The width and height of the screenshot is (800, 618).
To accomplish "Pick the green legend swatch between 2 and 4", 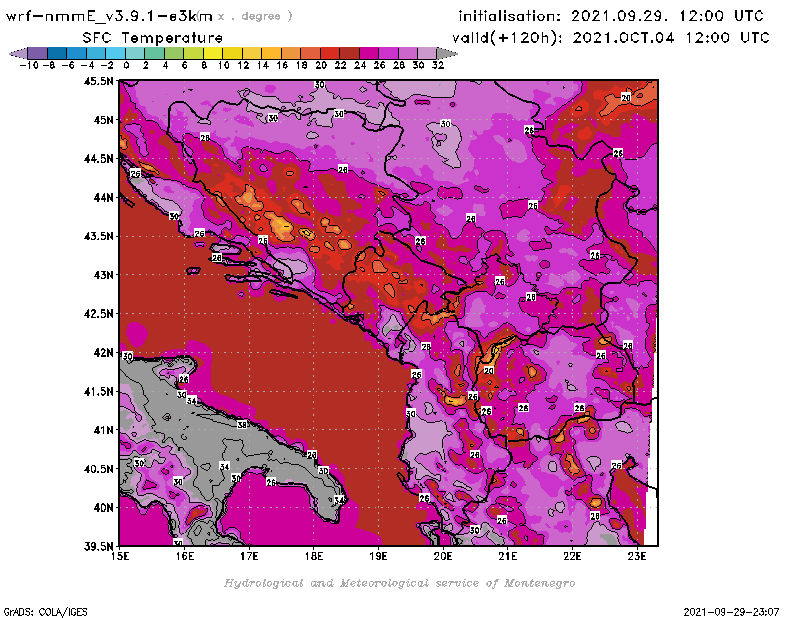I will [x=154, y=54].
